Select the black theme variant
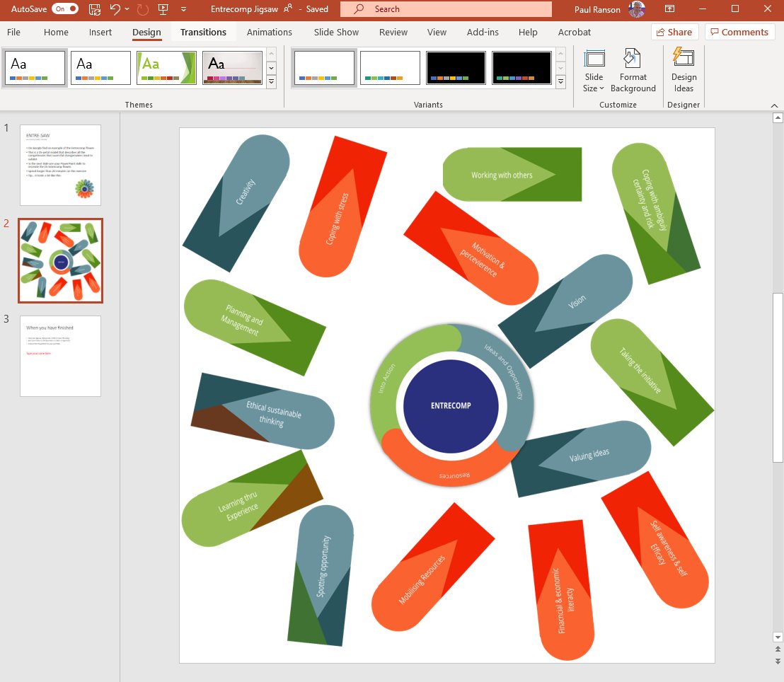 456,67
